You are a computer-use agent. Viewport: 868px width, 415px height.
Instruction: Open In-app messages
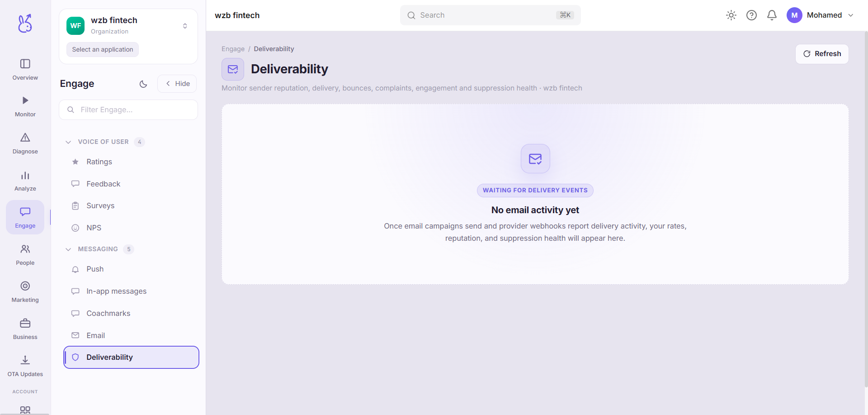pos(131,291)
